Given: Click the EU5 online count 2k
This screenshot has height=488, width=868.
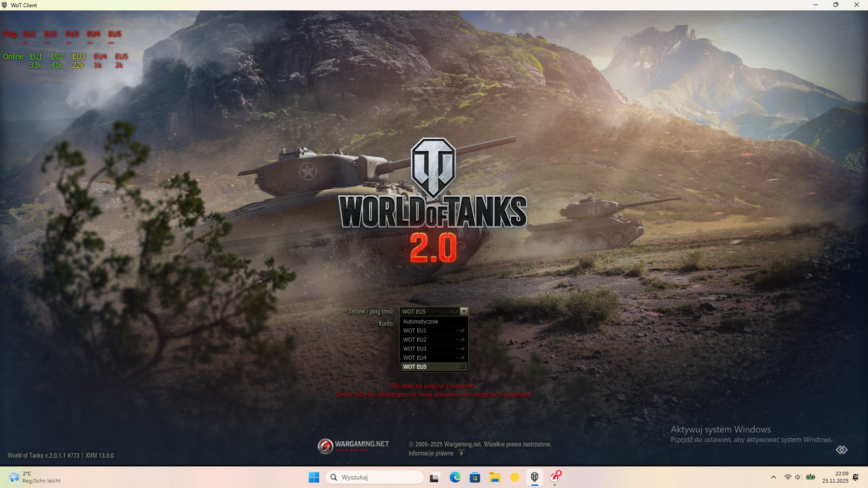Looking at the screenshot, I should 119,65.
